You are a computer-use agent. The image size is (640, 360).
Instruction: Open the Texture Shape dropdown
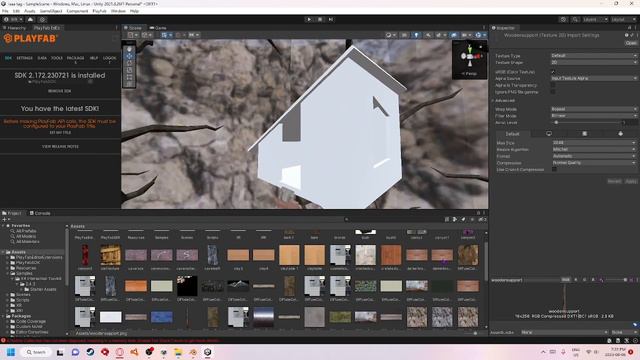click(x=594, y=62)
